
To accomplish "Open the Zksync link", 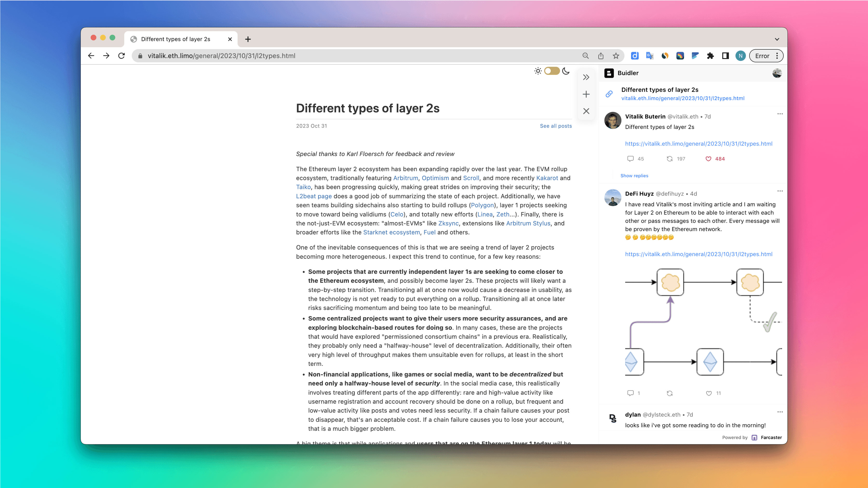I will [448, 224].
